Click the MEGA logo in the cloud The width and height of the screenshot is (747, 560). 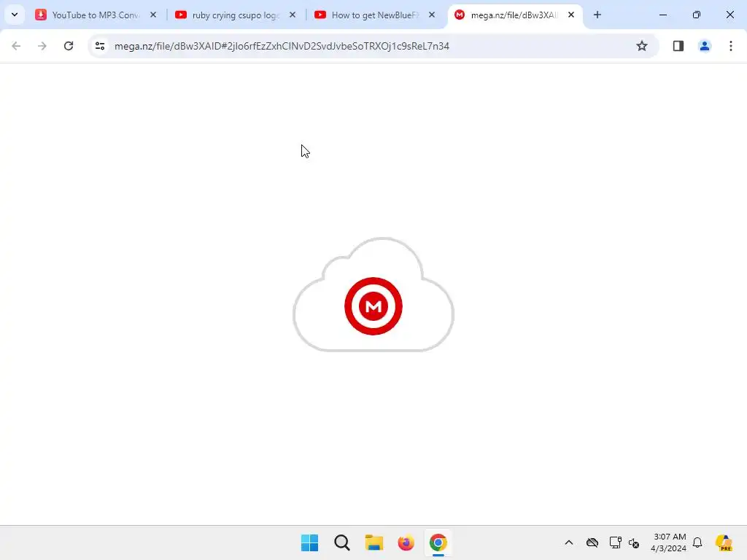pos(373,306)
